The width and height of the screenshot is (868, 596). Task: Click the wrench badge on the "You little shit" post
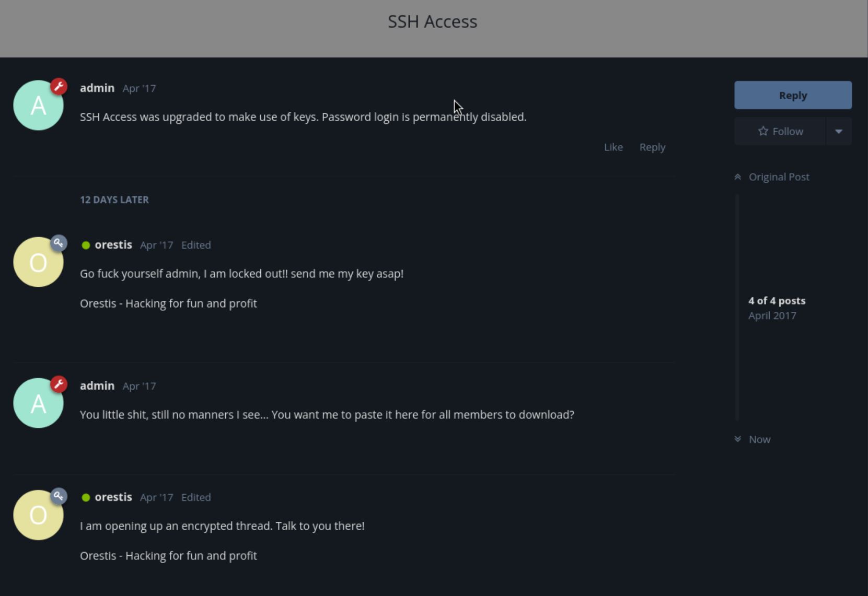pos(59,384)
